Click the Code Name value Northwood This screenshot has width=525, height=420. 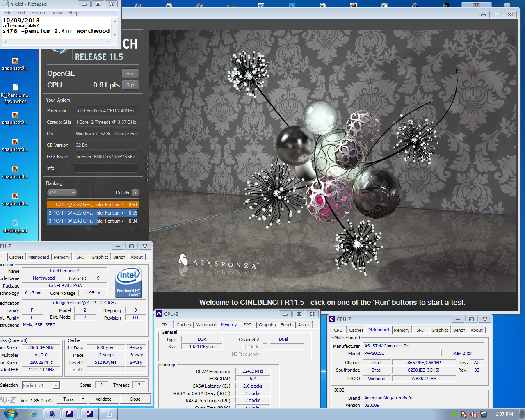[44, 278]
